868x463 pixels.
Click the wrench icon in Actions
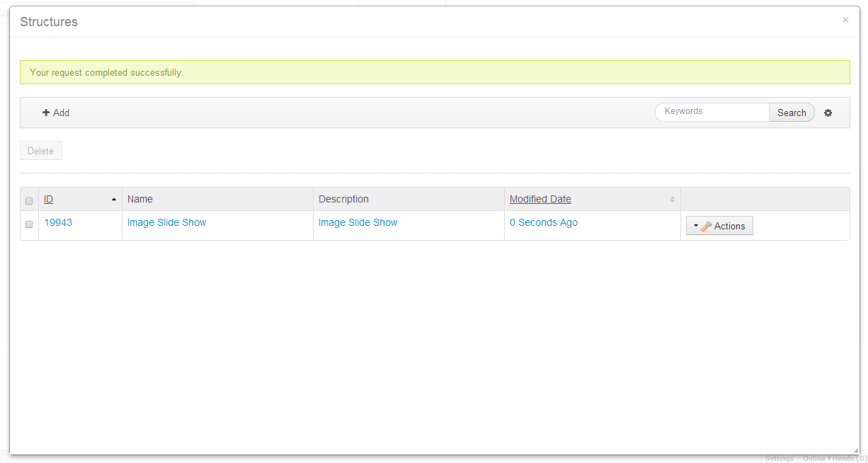pos(706,227)
